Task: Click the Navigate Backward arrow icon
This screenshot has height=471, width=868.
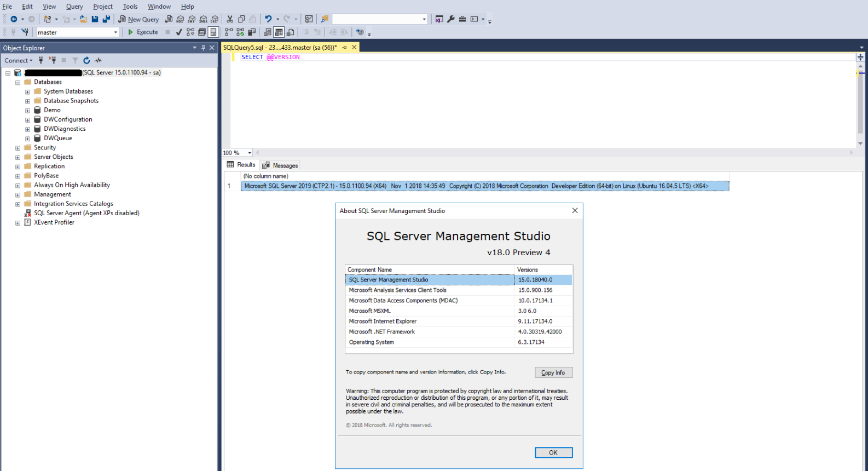Action: coord(14,19)
